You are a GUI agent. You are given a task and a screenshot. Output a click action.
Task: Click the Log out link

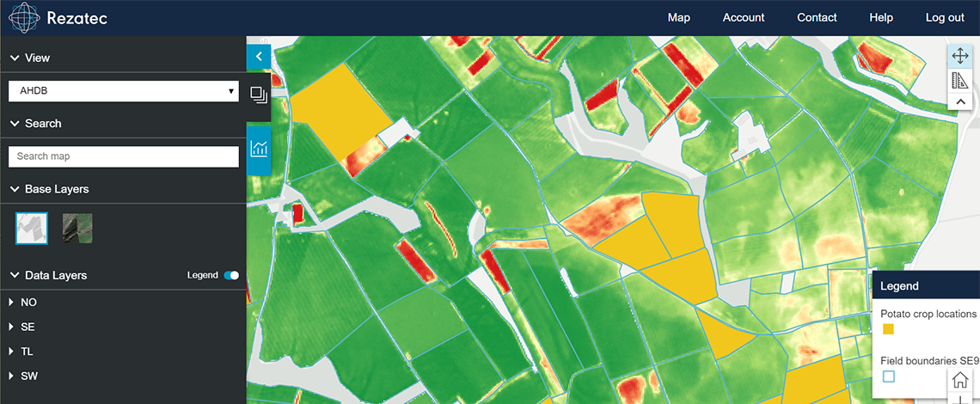click(944, 18)
